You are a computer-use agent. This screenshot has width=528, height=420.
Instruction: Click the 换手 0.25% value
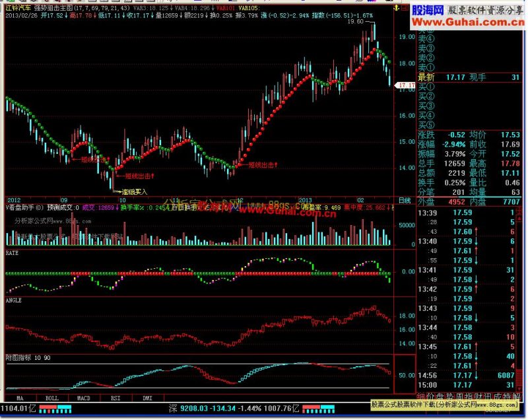pyautogui.click(x=455, y=183)
